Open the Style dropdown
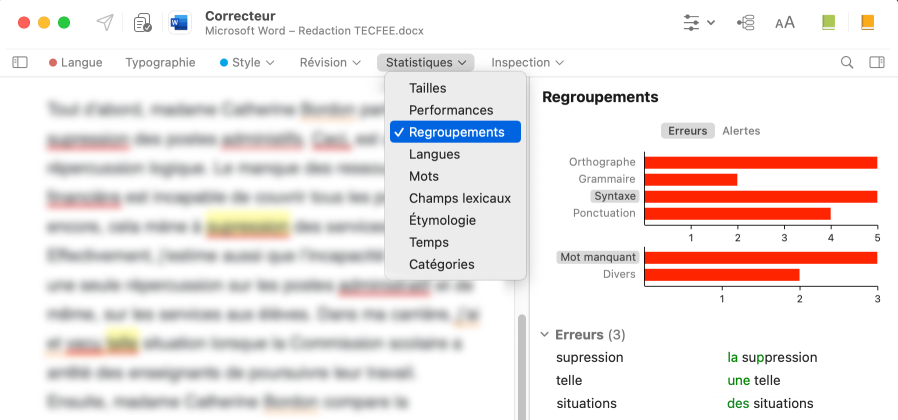898x420 pixels. (x=247, y=62)
